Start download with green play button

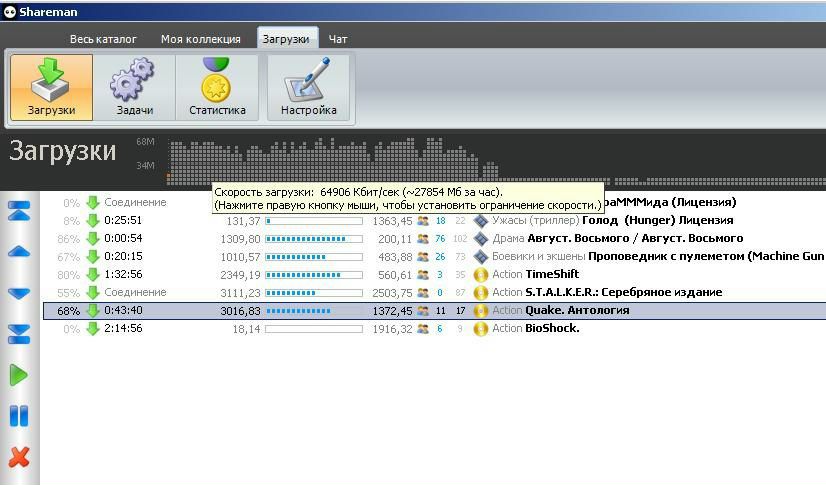pyautogui.click(x=19, y=375)
